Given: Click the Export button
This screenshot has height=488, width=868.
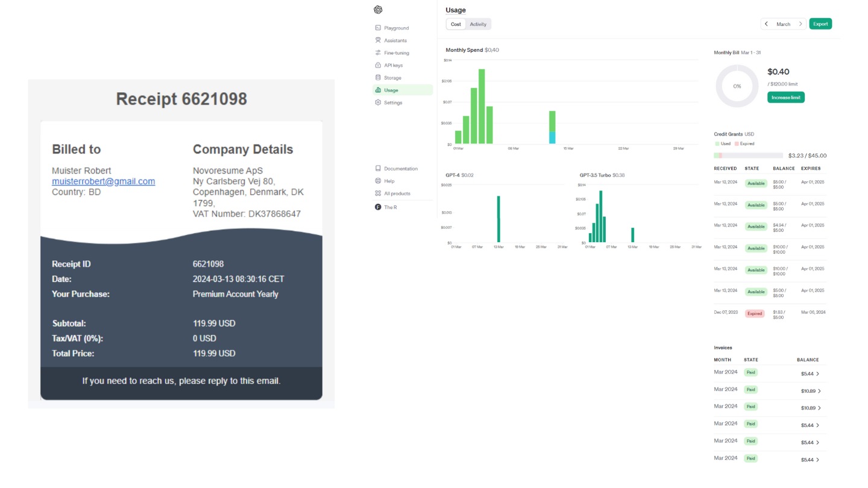Looking at the screenshot, I should click(820, 24).
